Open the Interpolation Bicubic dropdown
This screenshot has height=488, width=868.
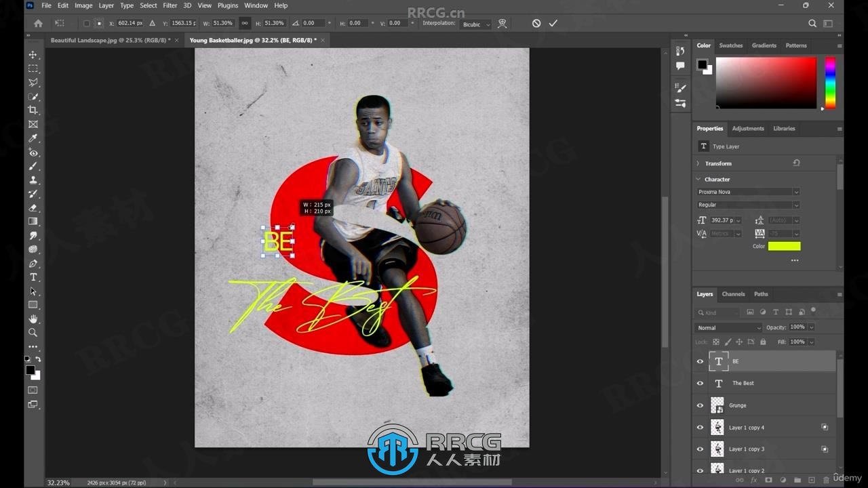[x=476, y=24]
